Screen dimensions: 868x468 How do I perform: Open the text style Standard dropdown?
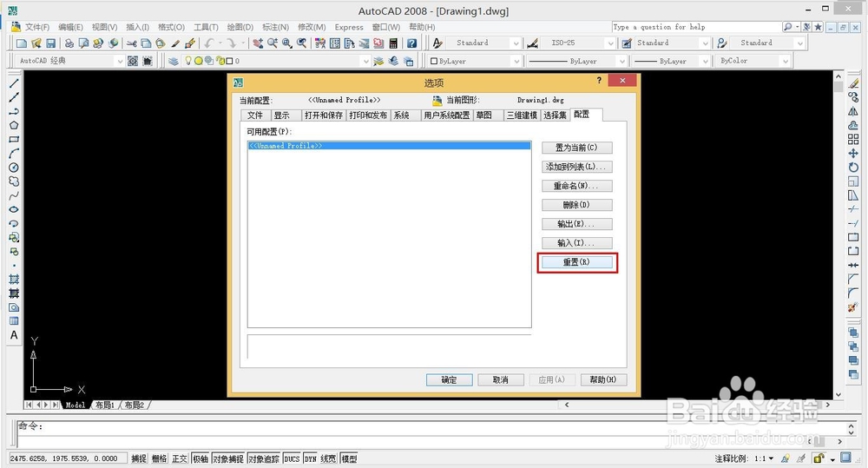pyautogui.click(x=516, y=43)
